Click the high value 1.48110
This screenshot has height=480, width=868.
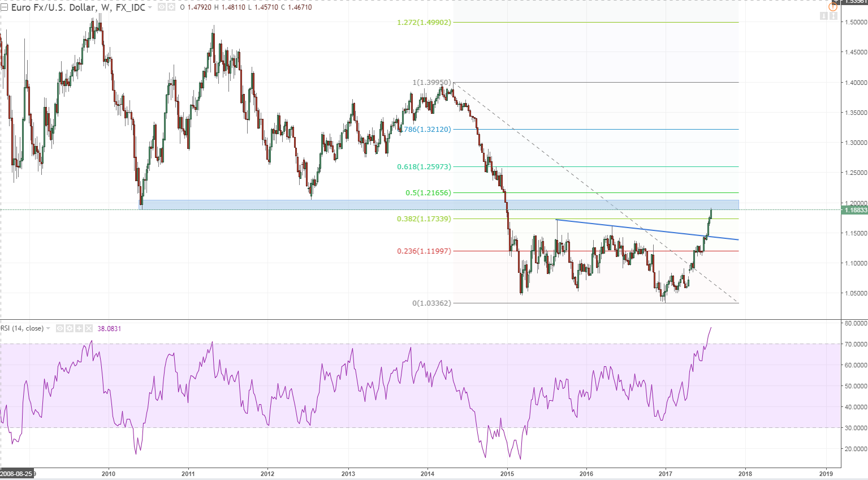point(233,7)
